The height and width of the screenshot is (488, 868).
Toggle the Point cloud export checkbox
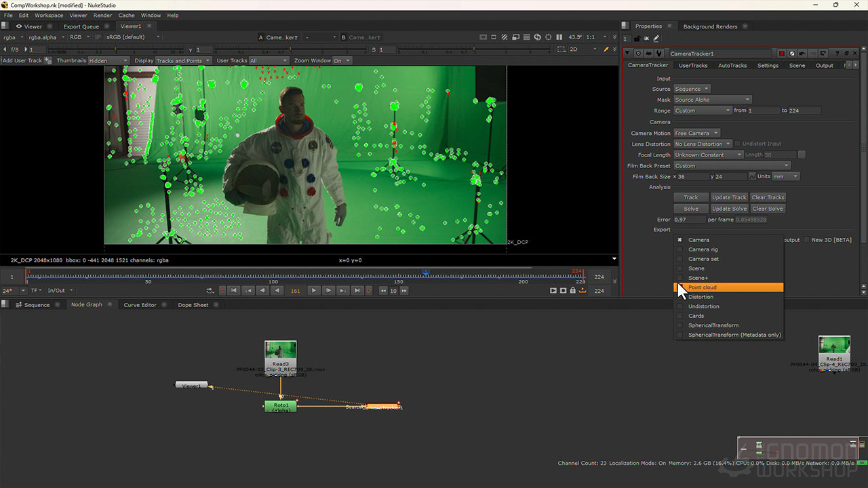click(679, 287)
